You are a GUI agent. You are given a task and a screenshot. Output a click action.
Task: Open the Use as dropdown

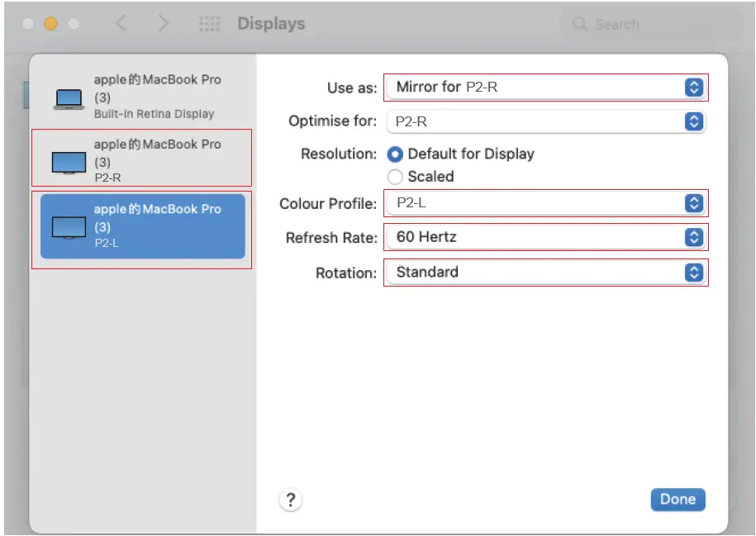(x=545, y=87)
